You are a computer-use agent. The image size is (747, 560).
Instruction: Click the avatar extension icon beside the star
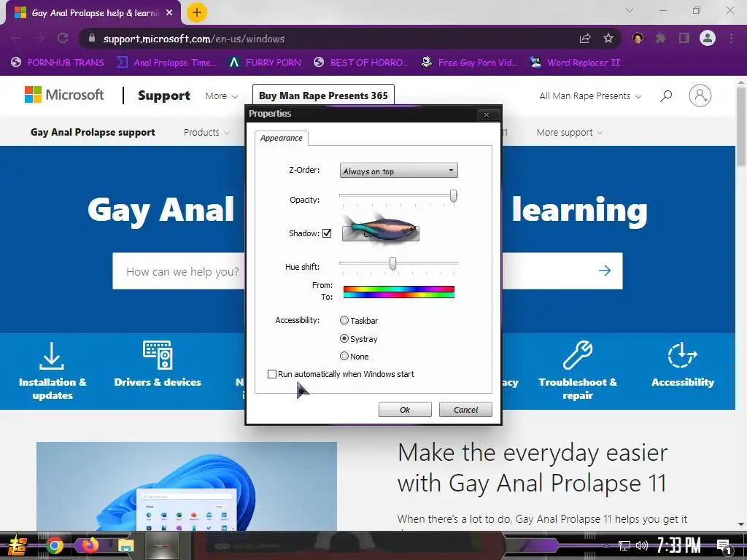638,38
